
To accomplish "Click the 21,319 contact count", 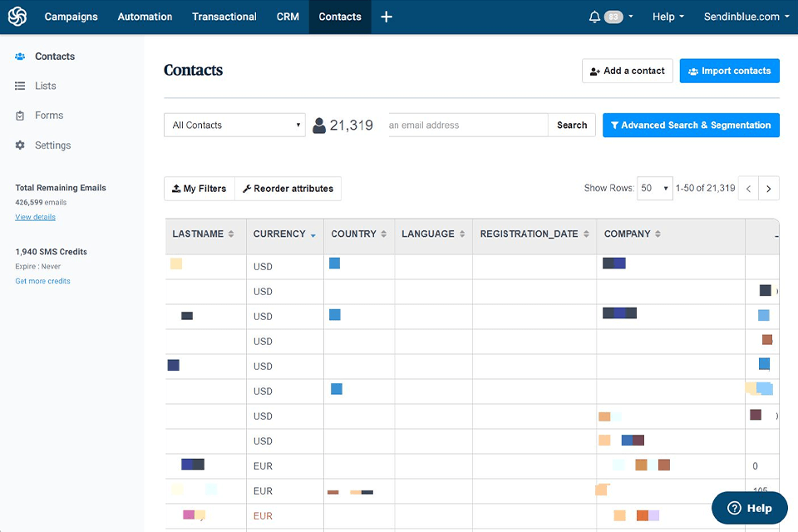I will point(351,126).
